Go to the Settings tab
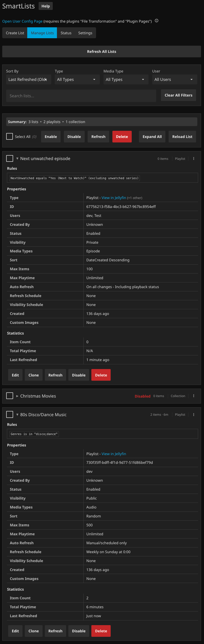The height and width of the screenshot is (644, 204). coord(85,33)
